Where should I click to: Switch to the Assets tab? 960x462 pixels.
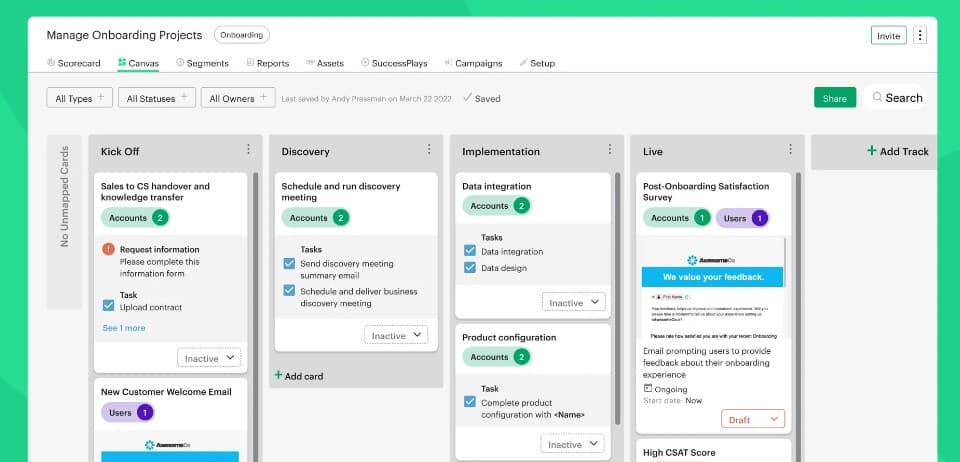click(x=325, y=63)
